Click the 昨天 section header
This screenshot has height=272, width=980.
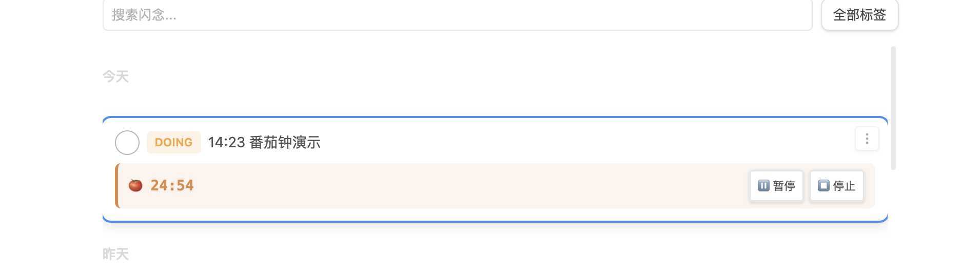click(115, 254)
